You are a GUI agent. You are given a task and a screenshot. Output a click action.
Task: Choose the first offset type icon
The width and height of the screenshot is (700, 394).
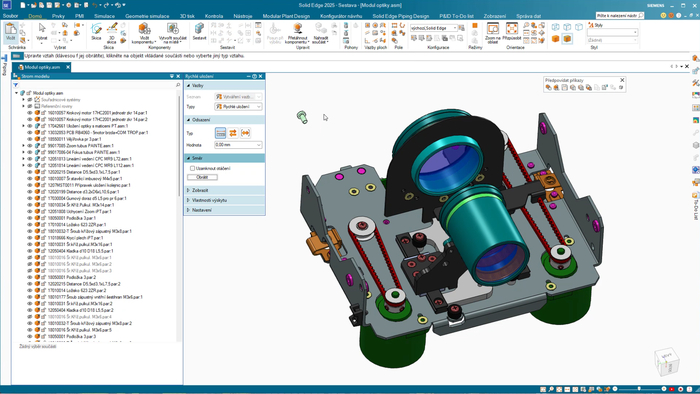pos(221,133)
